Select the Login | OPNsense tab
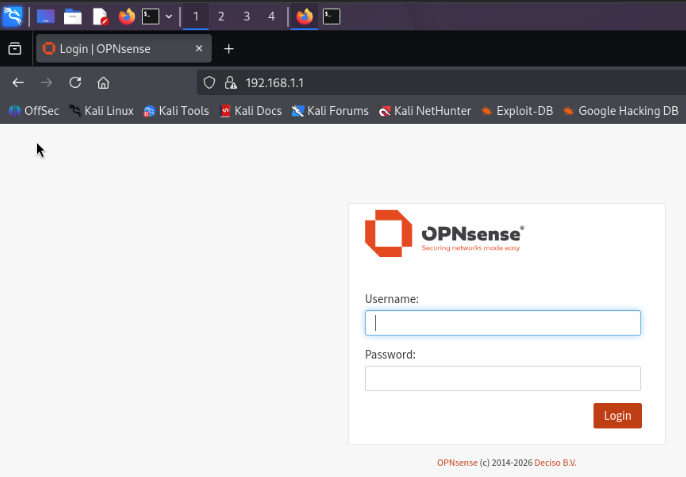The width and height of the screenshot is (686, 477). [x=124, y=49]
